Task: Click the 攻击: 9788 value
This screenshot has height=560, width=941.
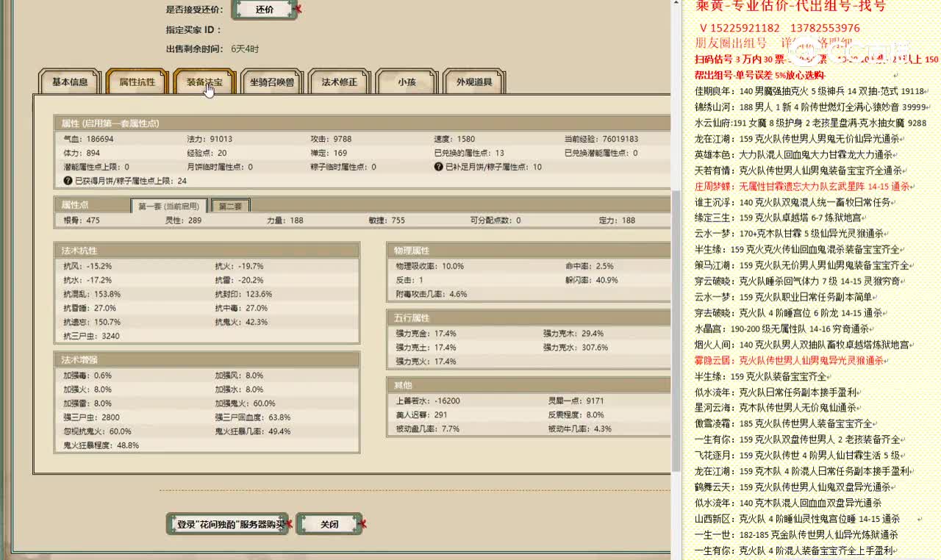Action: pos(331,139)
